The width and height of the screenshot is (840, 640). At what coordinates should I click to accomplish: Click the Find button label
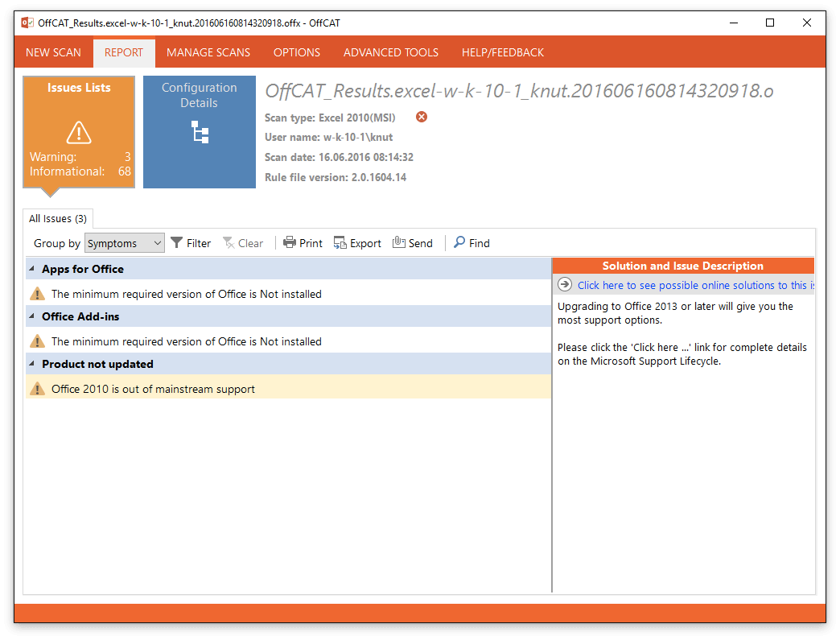[x=480, y=243]
